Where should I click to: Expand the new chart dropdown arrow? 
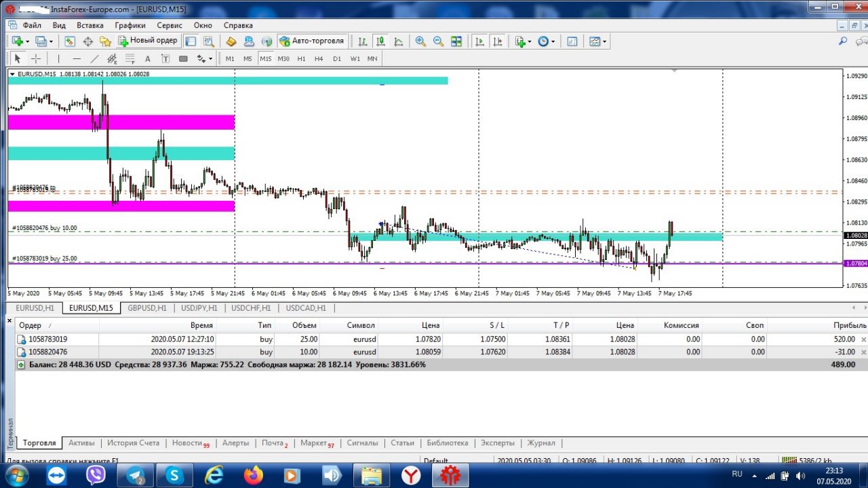pyautogui.click(x=27, y=41)
